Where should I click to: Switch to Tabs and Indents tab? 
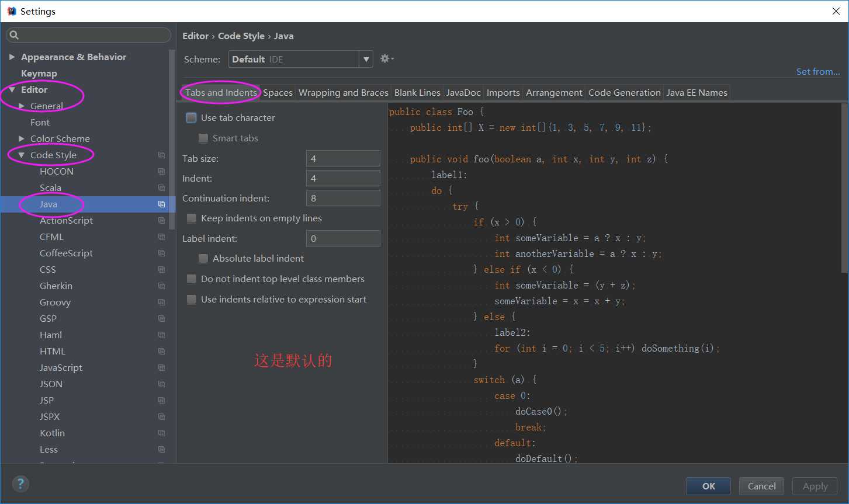click(221, 92)
